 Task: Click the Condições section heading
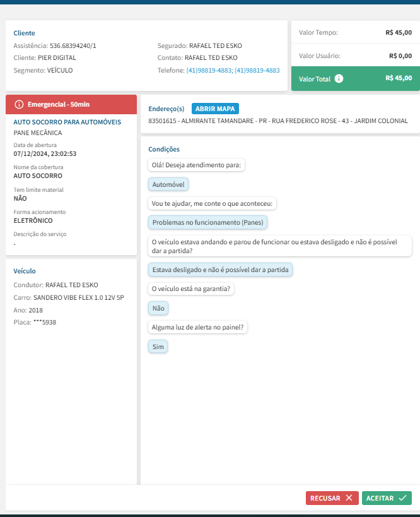click(x=164, y=149)
